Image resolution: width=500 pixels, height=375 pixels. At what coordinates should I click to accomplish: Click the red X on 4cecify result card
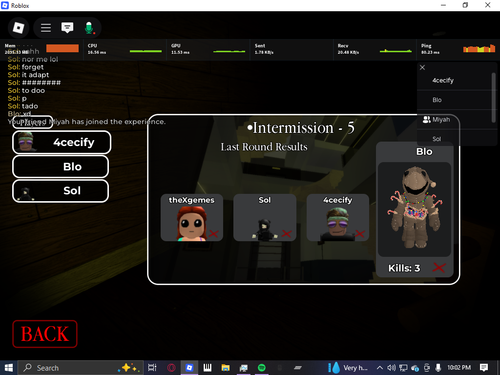(360, 234)
